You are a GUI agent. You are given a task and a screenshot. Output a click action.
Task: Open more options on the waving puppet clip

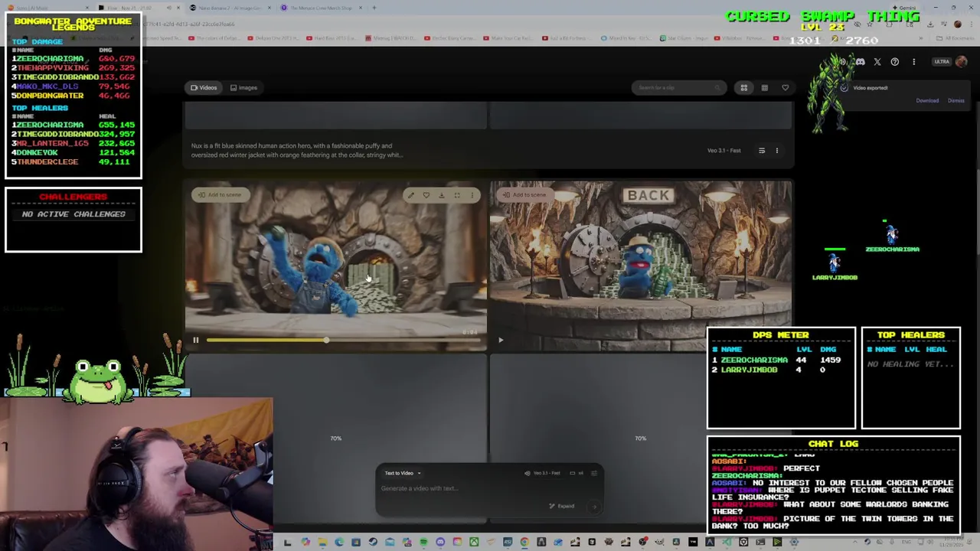coord(472,195)
